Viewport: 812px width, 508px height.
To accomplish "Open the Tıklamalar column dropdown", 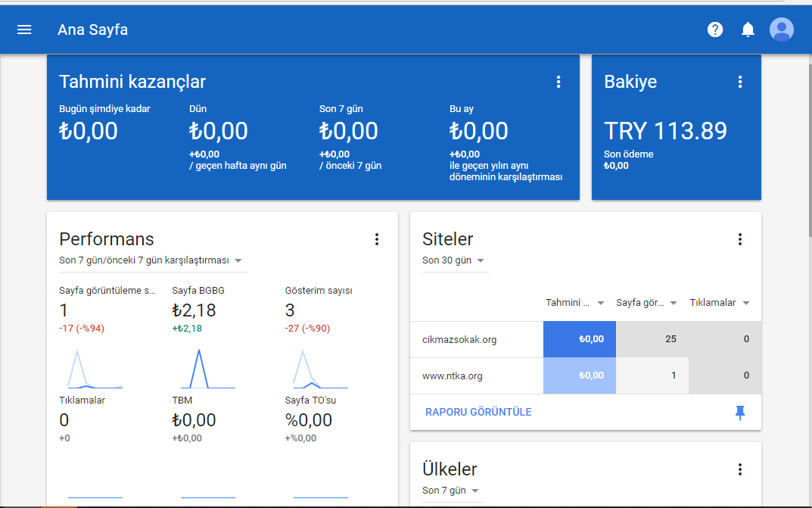I will tap(720, 303).
